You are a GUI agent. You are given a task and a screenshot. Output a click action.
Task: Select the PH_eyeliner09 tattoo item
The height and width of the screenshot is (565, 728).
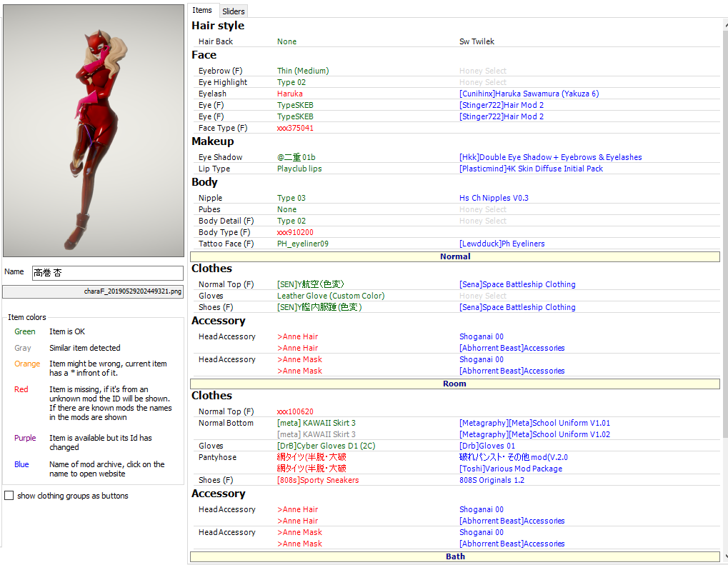(303, 244)
